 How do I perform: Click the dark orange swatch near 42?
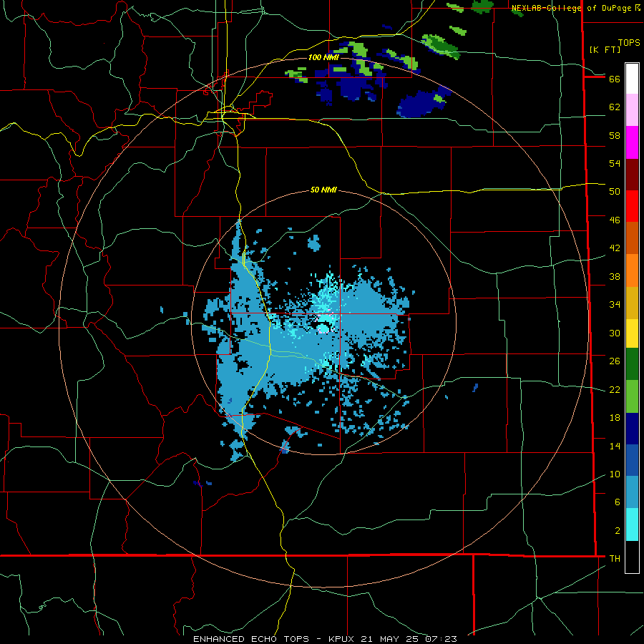click(632, 238)
